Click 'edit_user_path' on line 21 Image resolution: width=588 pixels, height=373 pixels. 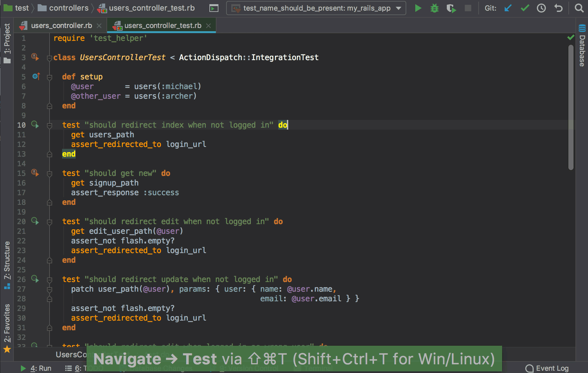pos(121,231)
